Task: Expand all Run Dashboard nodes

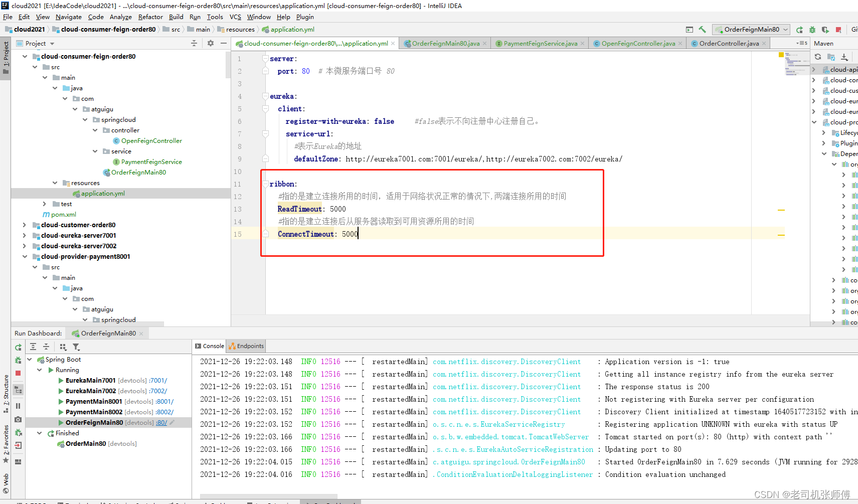Action: coord(33,347)
